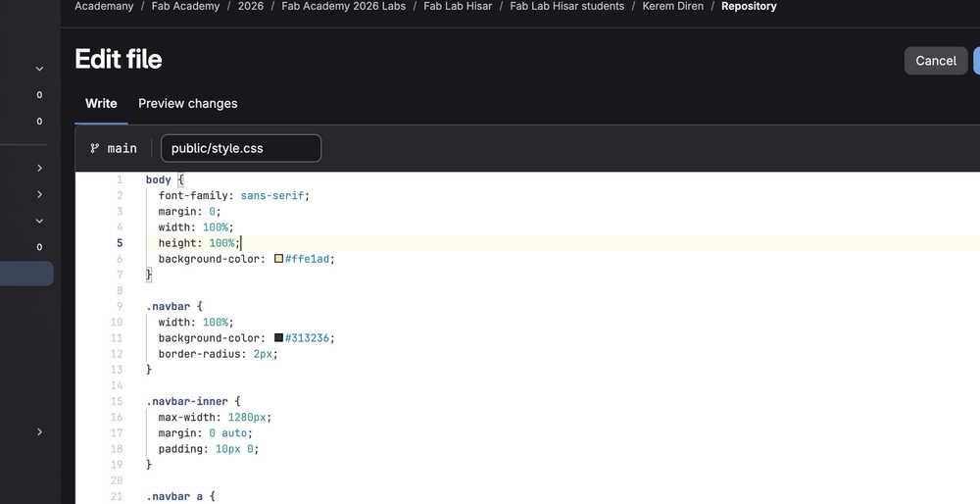This screenshot has height=504, width=980.
Task: Click line number 9 in gutter
Action: [x=120, y=306]
